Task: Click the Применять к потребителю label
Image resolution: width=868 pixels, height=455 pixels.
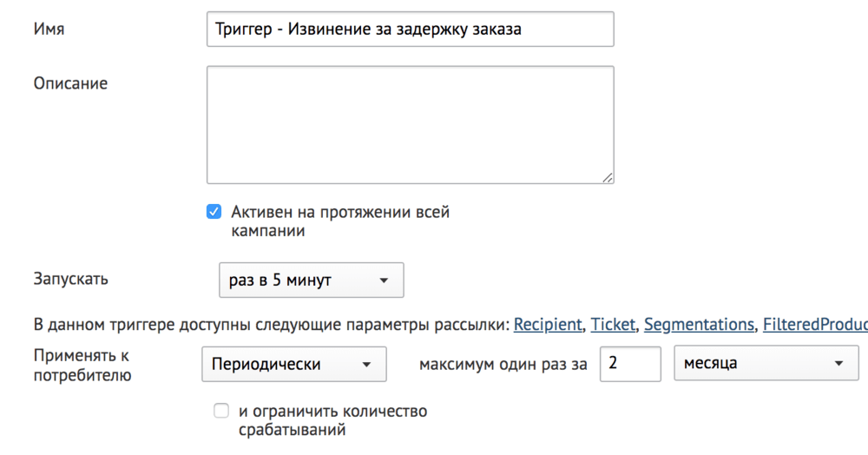Action: click(82, 366)
